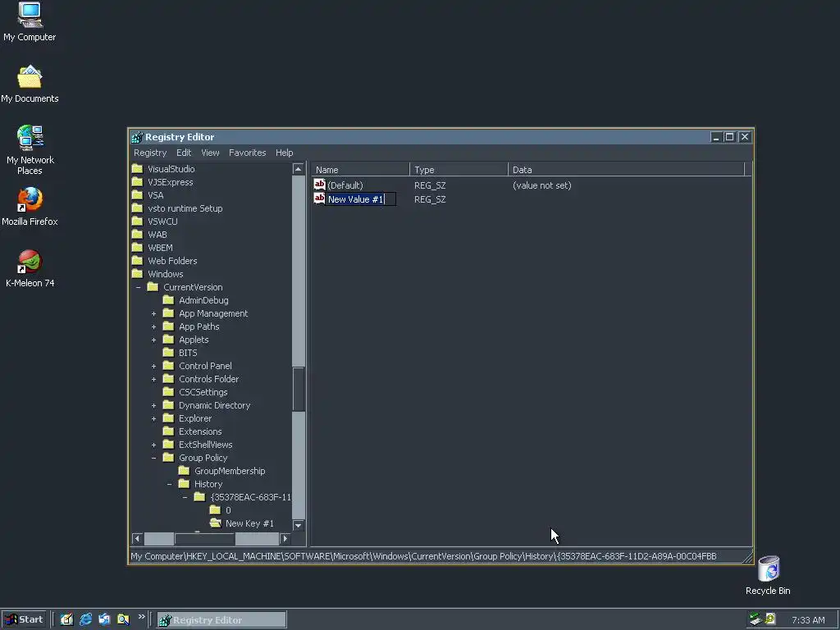Viewport: 840px width, 630px height.
Task: Select the {35378EAC-683F-11 tree key
Action: tap(250, 497)
